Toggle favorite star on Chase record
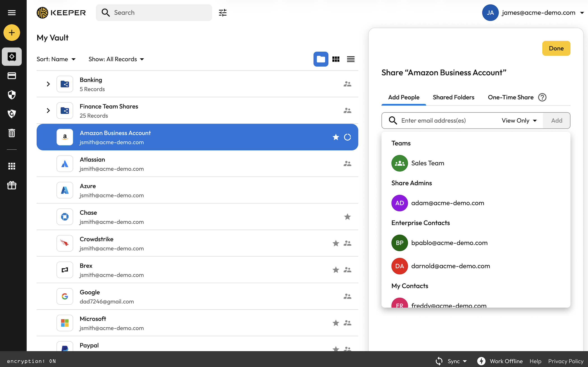 click(347, 216)
